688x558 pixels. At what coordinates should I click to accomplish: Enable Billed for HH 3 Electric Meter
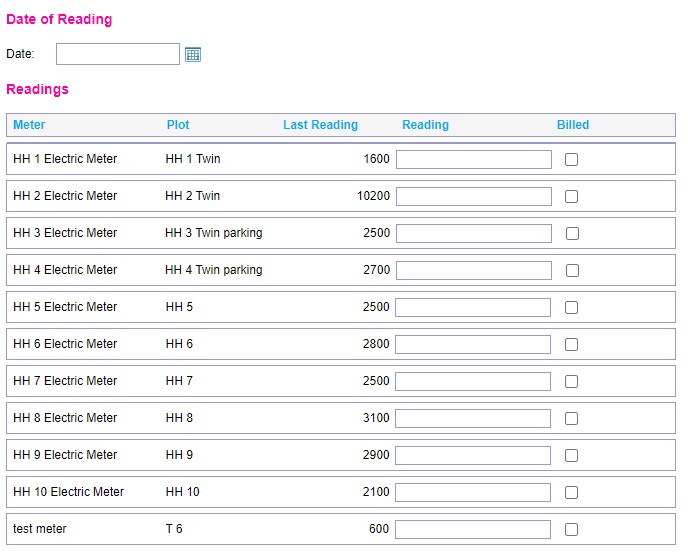point(572,233)
